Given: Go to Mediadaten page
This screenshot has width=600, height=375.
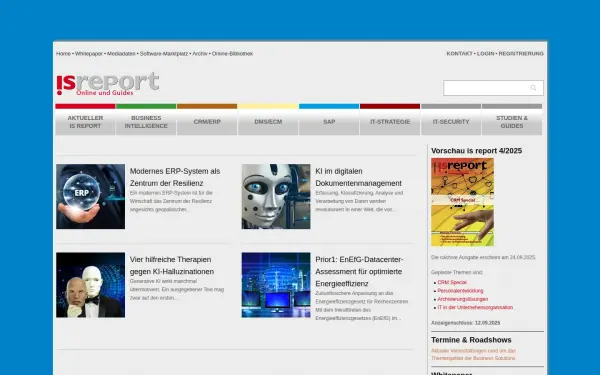Looking at the screenshot, I should pyautogui.click(x=121, y=54).
